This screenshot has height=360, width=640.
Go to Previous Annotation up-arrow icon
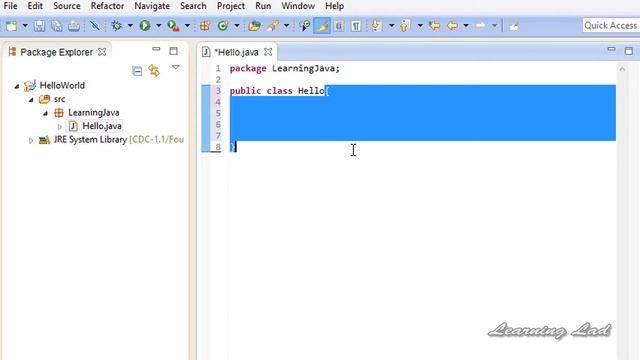tap(404, 26)
